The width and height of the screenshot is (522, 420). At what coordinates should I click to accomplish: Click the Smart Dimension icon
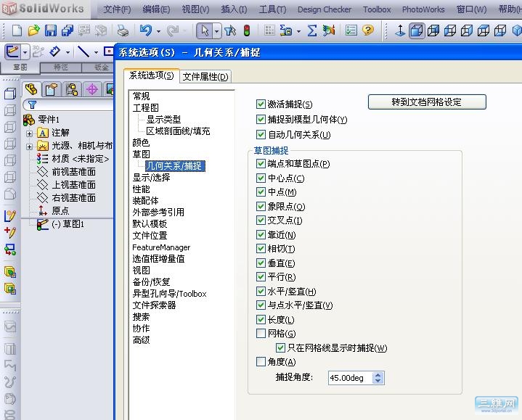(x=55, y=52)
